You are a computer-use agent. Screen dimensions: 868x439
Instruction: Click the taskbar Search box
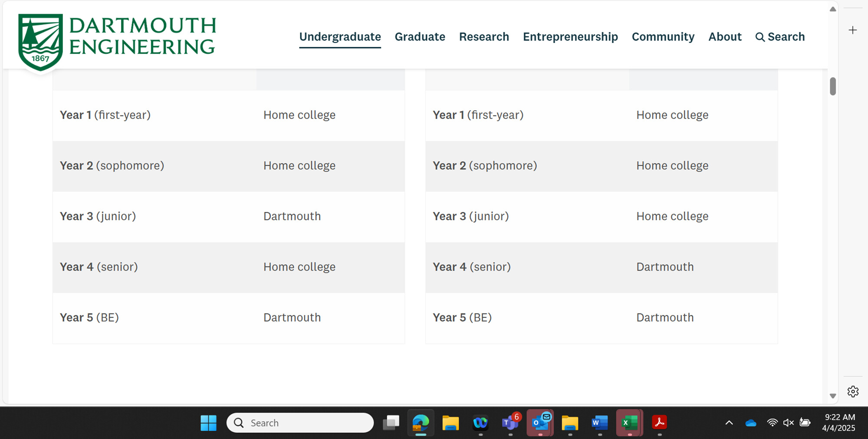300,422
